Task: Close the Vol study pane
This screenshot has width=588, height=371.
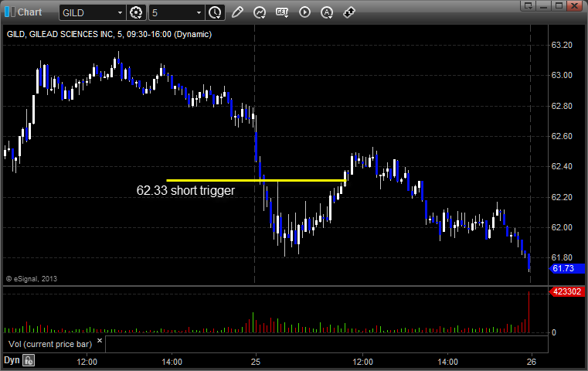Action: click(x=100, y=341)
